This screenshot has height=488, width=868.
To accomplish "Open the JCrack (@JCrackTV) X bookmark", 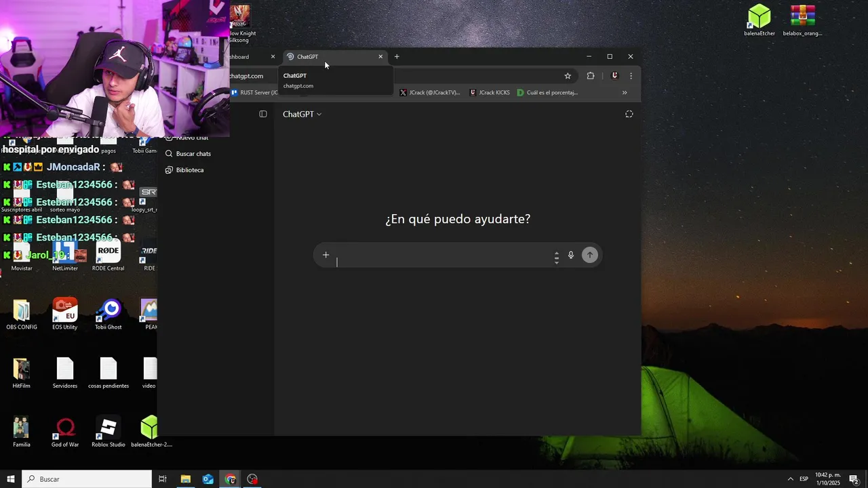I will 430,93.
